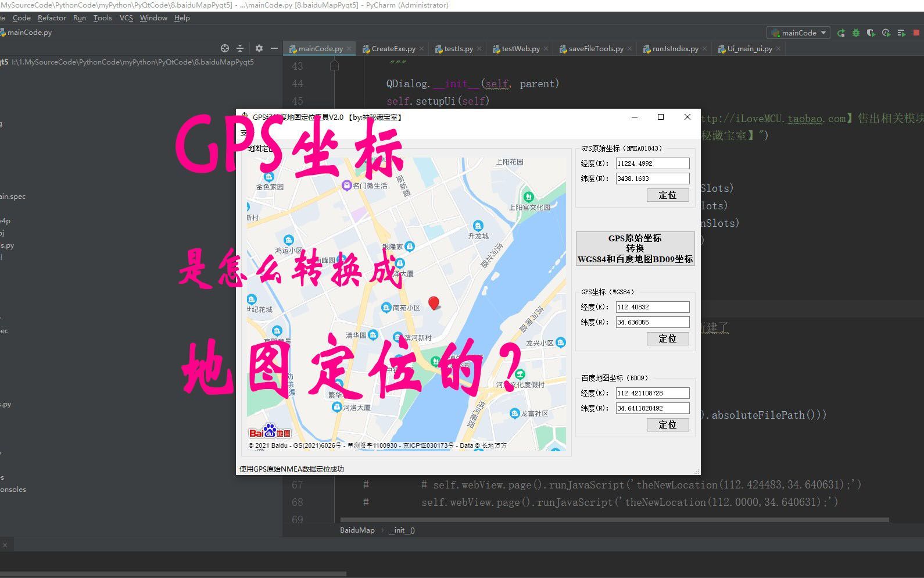The image size is (924, 578).
Task: Open the testWeb.py editor tab
Action: tap(520, 49)
